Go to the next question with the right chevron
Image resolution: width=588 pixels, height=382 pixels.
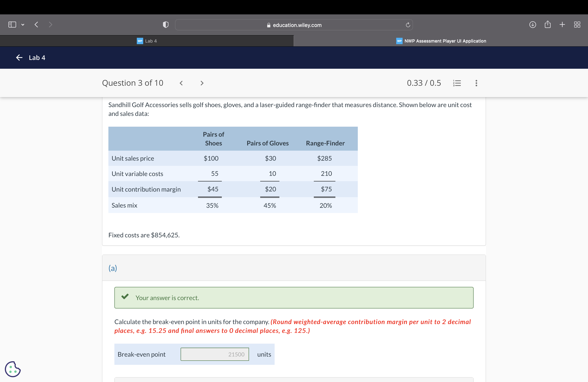(x=202, y=83)
